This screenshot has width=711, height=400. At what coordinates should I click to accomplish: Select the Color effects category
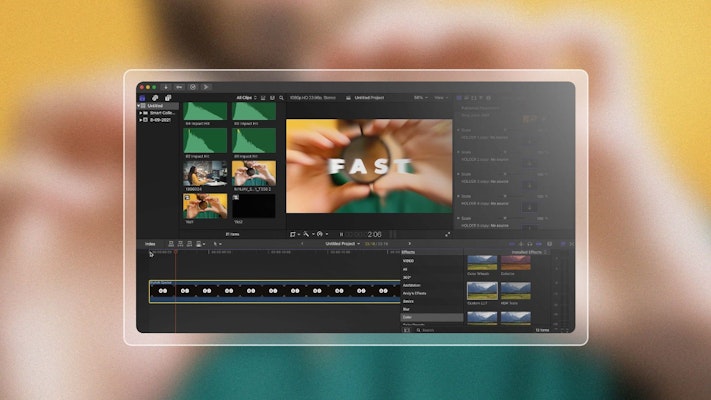click(408, 317)
